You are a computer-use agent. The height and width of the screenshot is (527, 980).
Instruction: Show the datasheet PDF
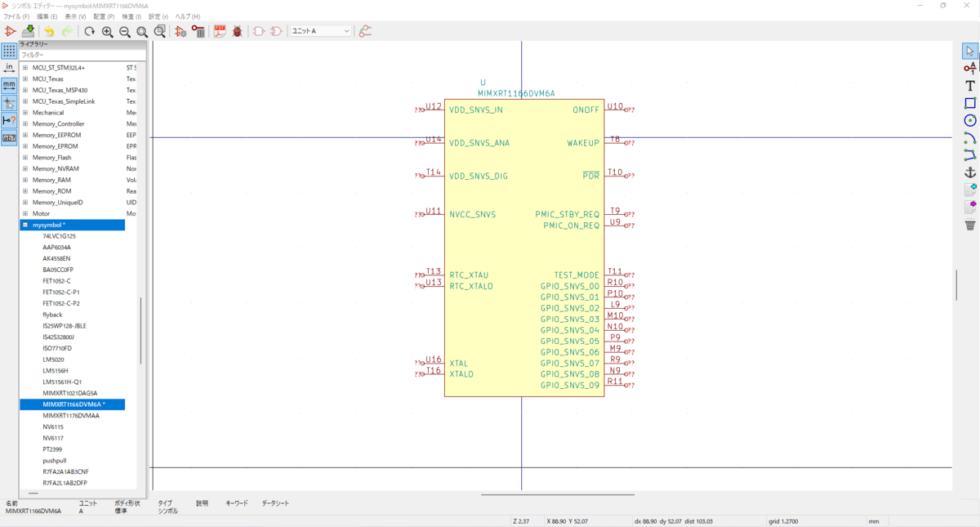[x=220, y=31]
